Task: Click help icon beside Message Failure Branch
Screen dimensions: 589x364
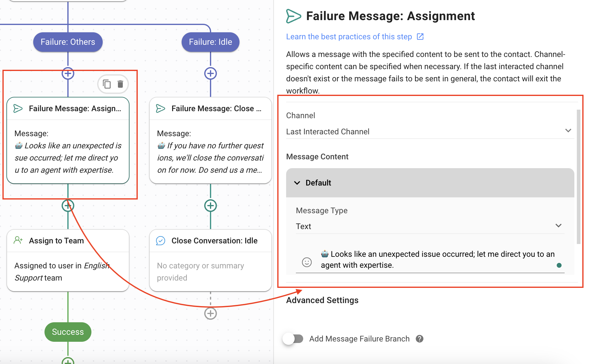Action: click(420, 339)
